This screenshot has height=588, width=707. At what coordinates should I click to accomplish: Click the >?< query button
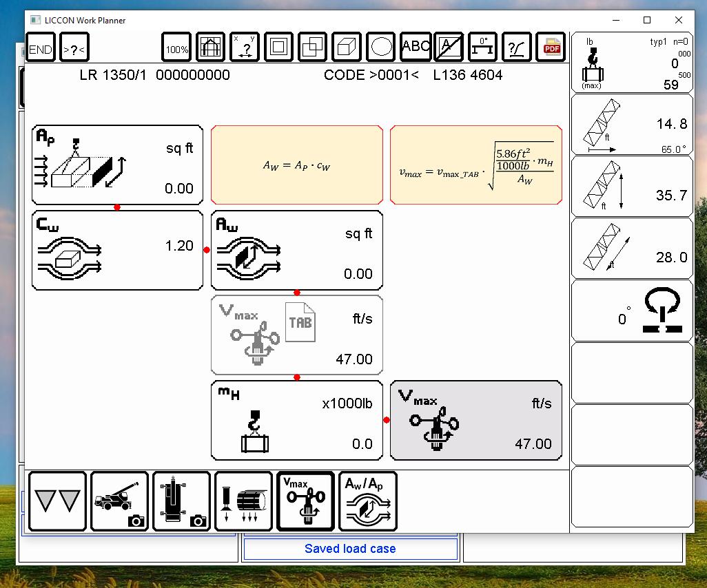coord(74,48)
